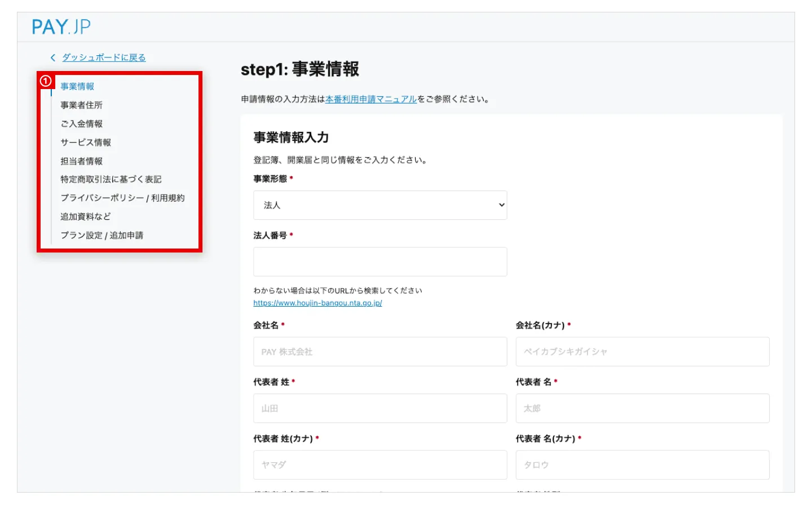Image resolution: width=812 pixels, height=505 pixels.
Task: Click the 事業情報入力 section title
Action: pos(291,137)
